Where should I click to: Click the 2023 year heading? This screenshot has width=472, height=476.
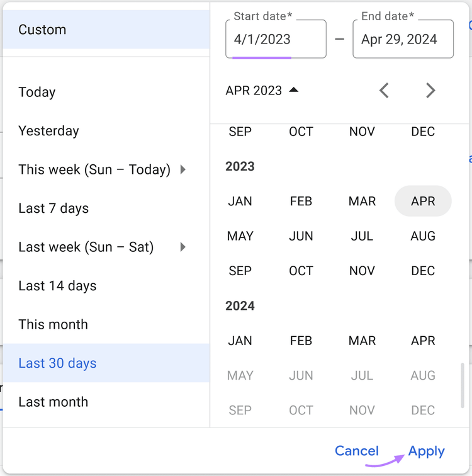[240, 166]
